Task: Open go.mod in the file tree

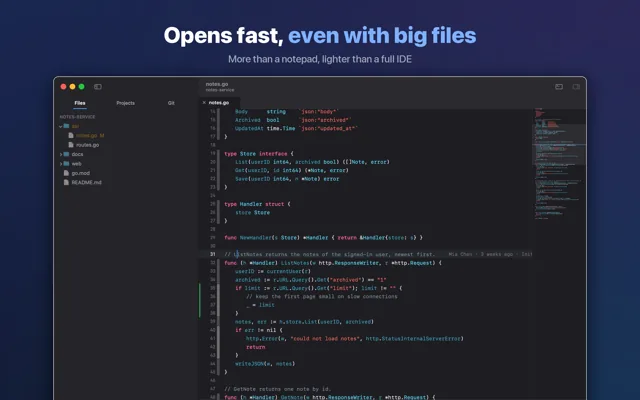Action: (80, 173)
